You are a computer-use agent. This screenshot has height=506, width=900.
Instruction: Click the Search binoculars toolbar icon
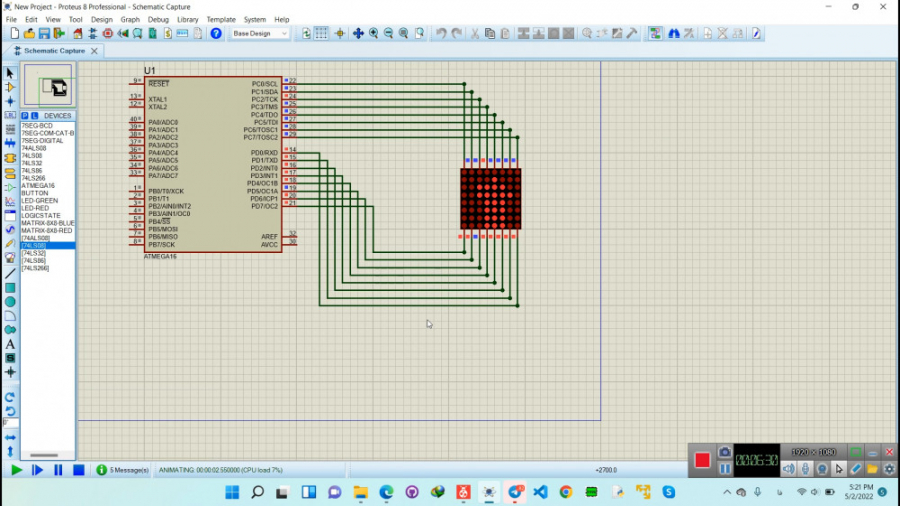674,33
